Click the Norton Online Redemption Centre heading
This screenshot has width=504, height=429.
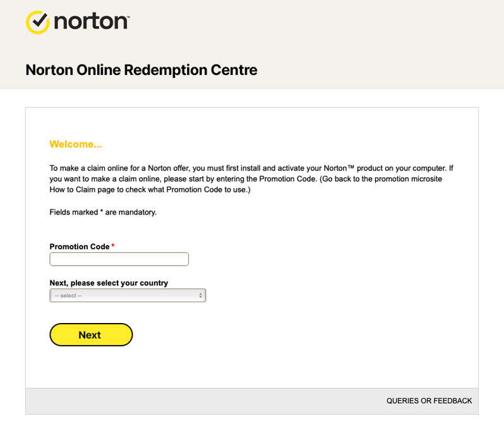(x=141, y=70)
